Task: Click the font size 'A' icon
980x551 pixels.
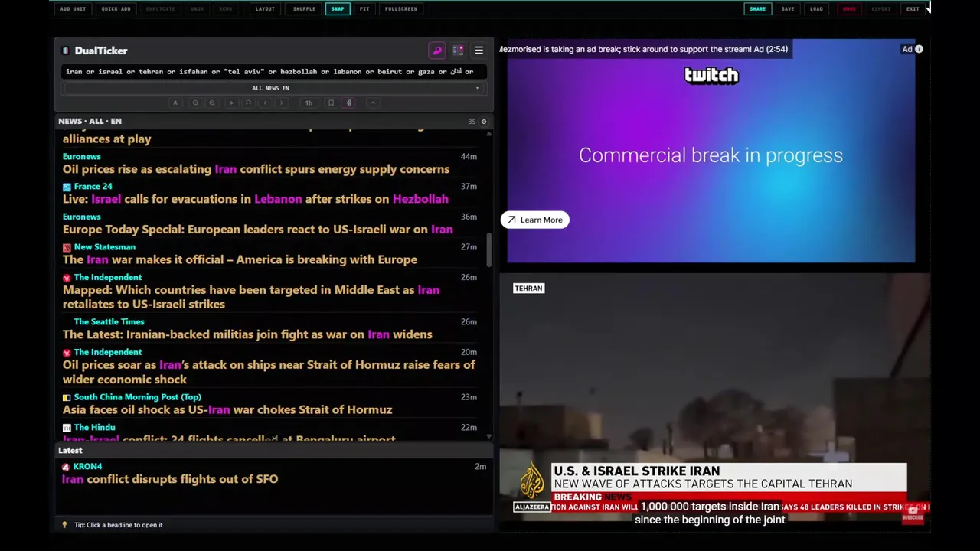Action: click(x=175, y=103)
